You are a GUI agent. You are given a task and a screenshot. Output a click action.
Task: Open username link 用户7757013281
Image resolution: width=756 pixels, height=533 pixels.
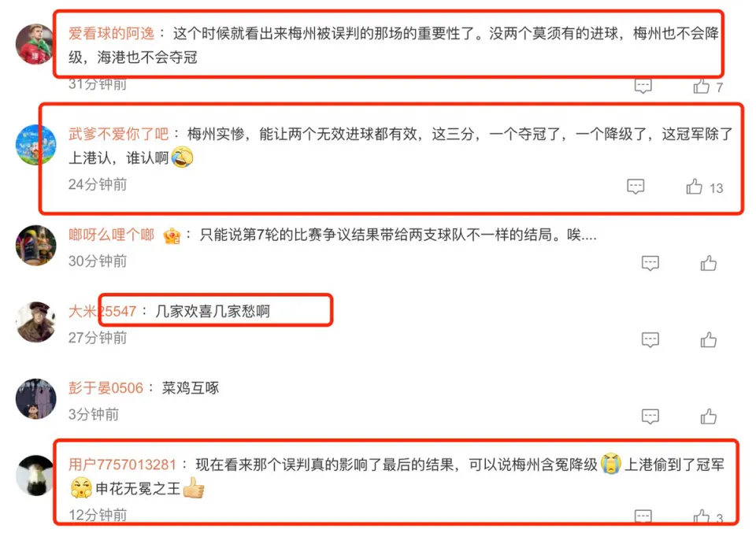click(x=122, y=465)
